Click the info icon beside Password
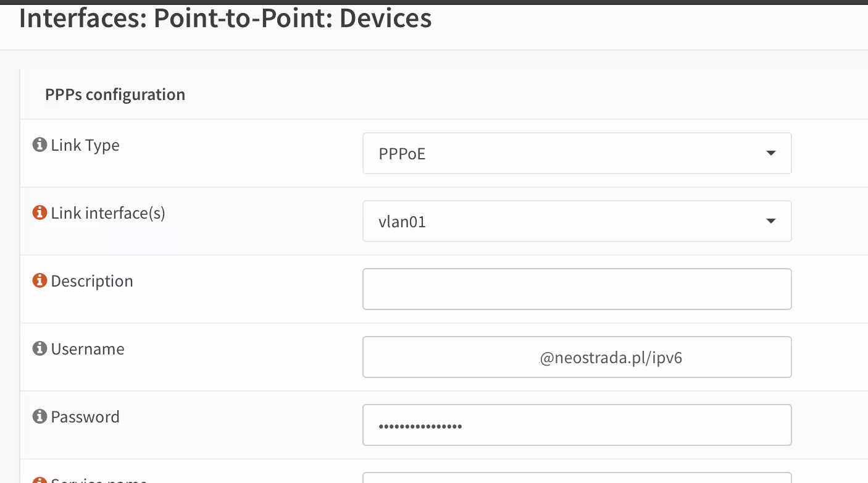868x483 pixels. [x=40, y=417]
